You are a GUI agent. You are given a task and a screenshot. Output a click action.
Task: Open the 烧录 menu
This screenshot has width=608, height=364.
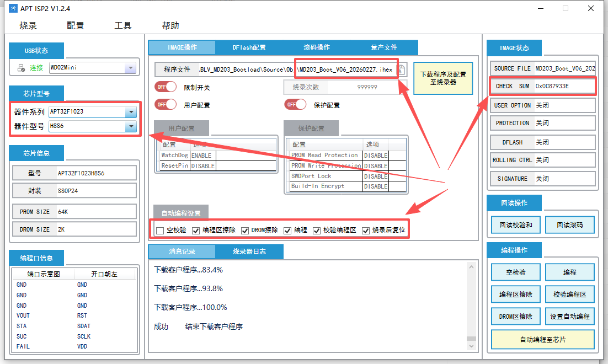pos(28,26)
